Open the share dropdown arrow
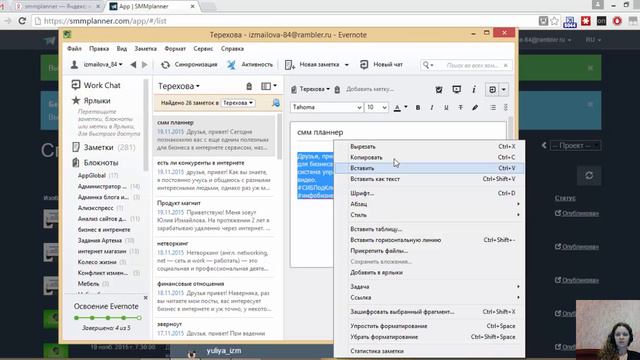640x360 pixels. click(504, 89)
